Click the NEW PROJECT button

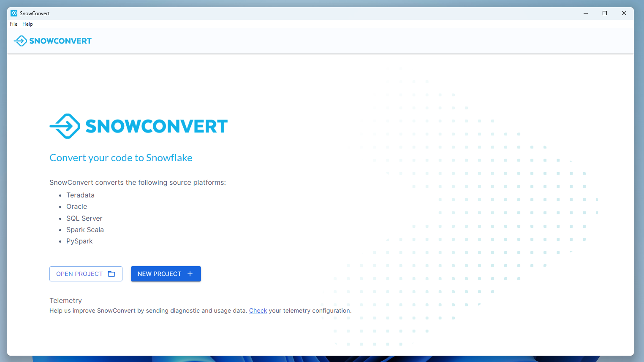click(166, 274)
